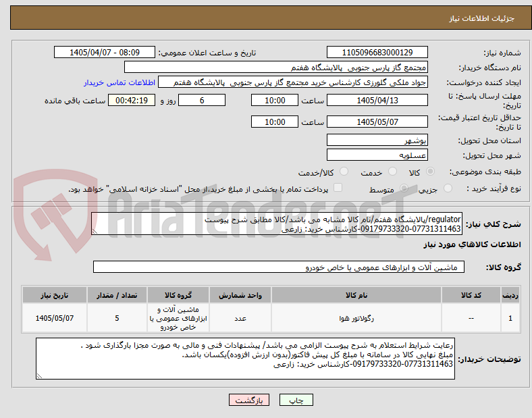Screen dimensions: 532x418
Task: Click the چاپ print button
Action: [x=296, y=400]
